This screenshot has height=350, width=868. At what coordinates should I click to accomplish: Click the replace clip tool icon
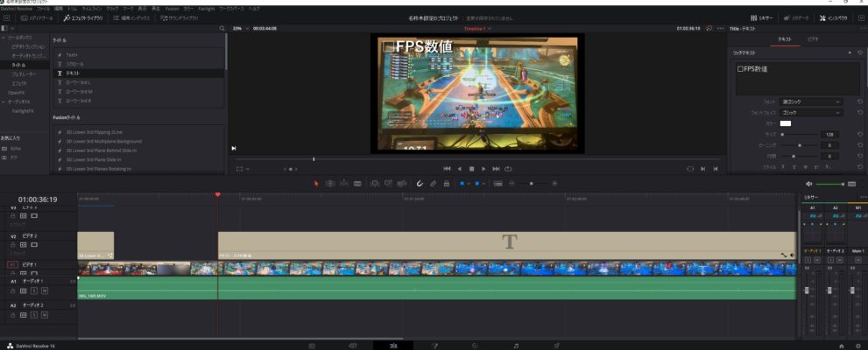pos(402,184)
